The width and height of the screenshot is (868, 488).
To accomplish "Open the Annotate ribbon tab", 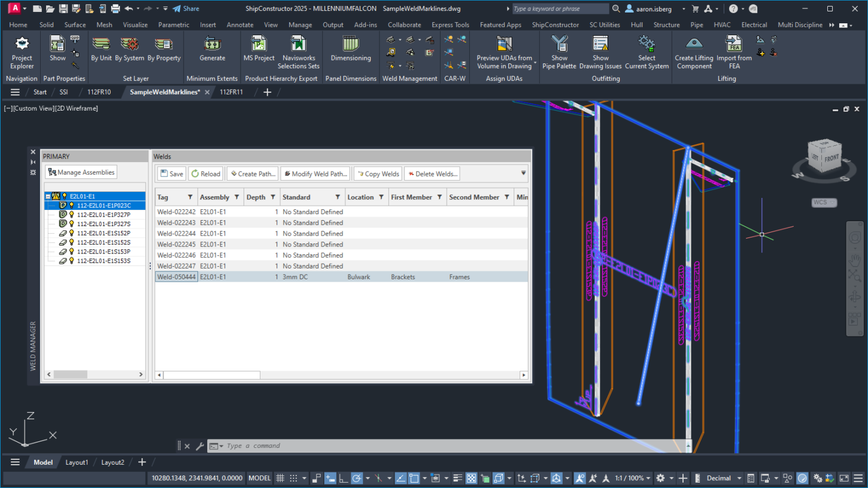I will (x=239, y=25).
